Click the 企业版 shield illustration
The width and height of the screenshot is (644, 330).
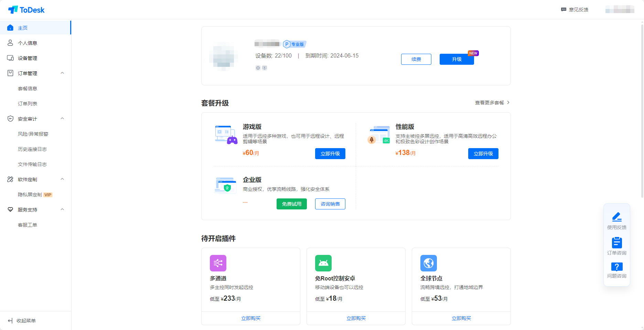tap(226, 185)
